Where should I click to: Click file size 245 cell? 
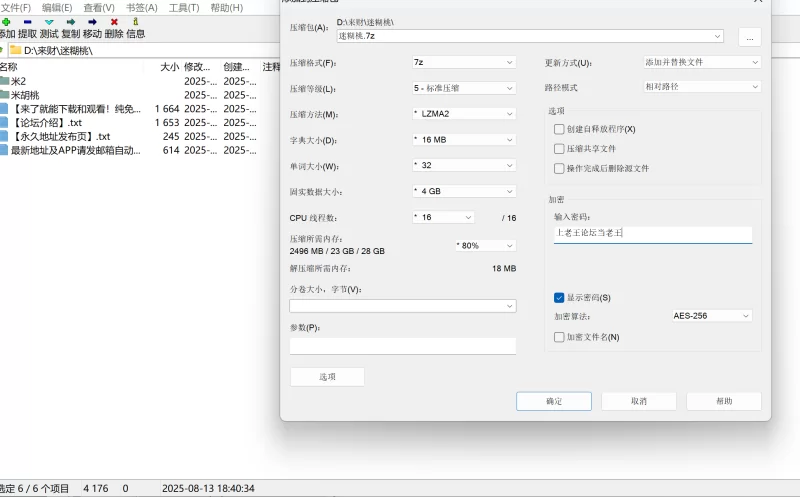coord(171,136)
